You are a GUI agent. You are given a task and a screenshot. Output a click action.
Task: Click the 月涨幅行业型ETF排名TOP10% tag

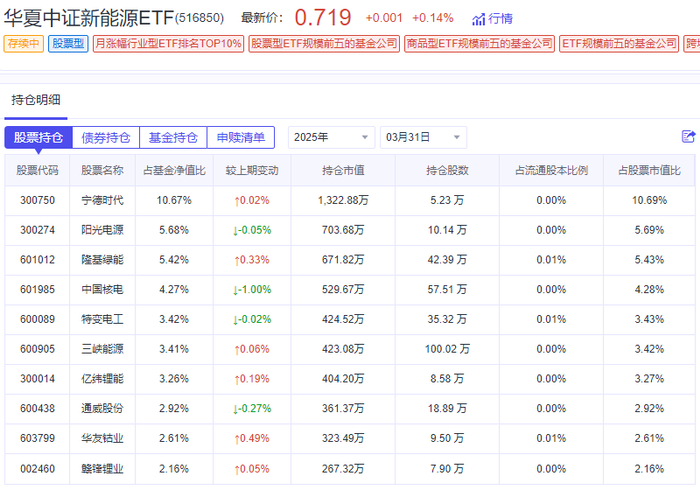168,44
